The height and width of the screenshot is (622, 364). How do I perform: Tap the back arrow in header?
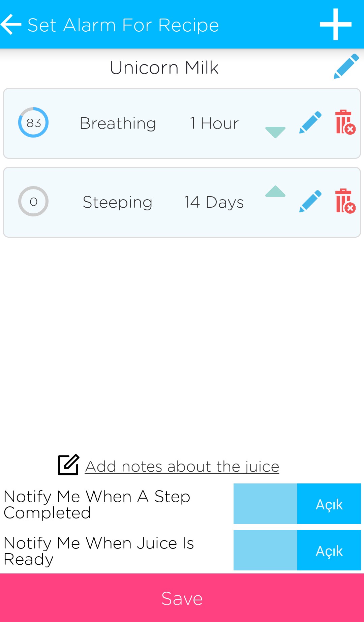[x=11, y=24]
